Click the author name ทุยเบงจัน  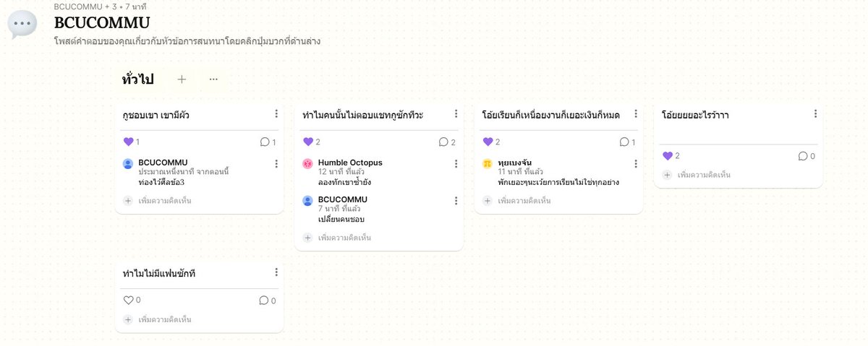515,163
